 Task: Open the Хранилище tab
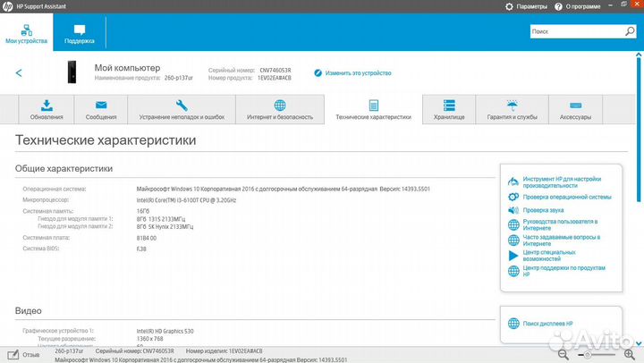tap(449, 109)
